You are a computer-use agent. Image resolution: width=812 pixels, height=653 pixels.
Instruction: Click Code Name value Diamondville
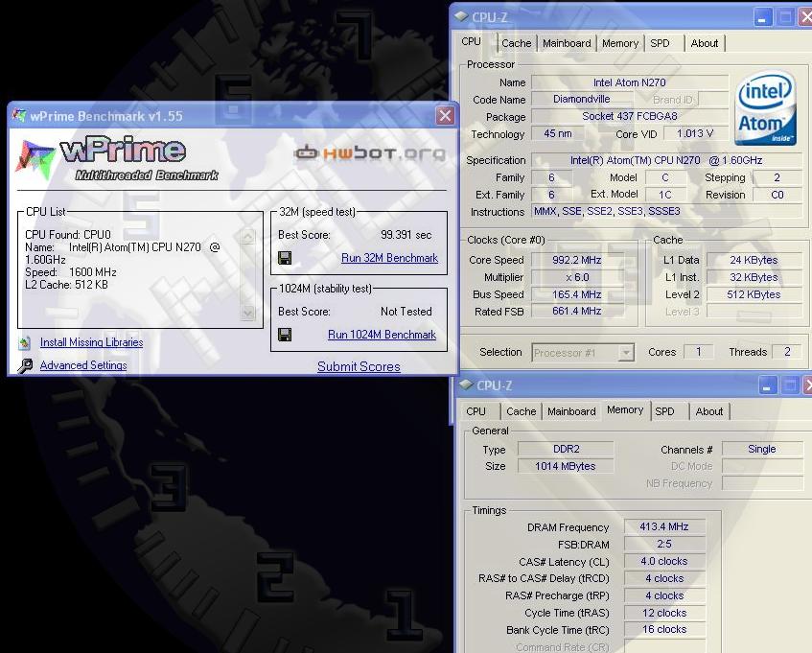pyautogui.click(x=581, y=100)
